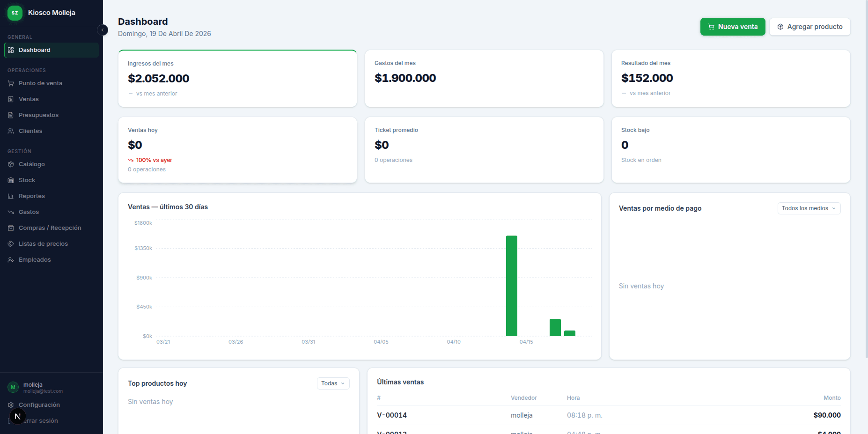The height and width of the screenshot is (434, 868).
Task: Open the Todos los medios dropdown
Action: (809, 208)
